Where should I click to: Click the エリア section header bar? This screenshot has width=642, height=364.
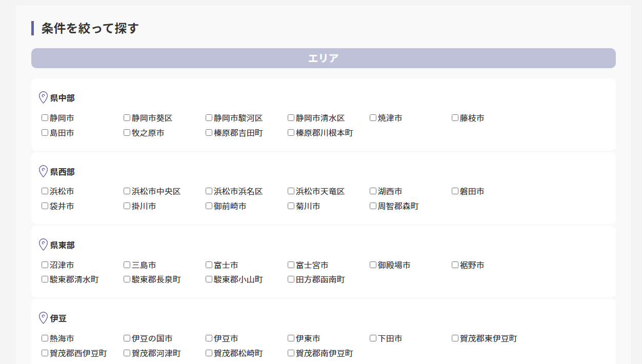coord(323,58)
